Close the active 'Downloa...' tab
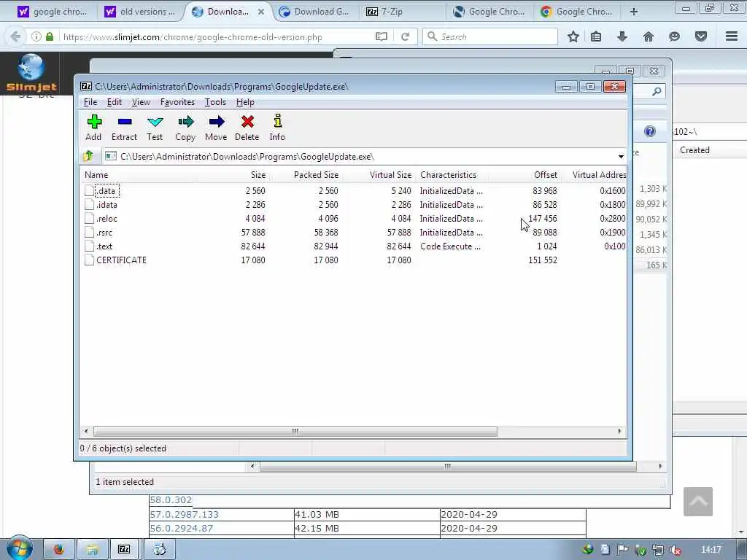Image resolution: width=747 pixels, height=560 pixels. click(x=261, y=12)
